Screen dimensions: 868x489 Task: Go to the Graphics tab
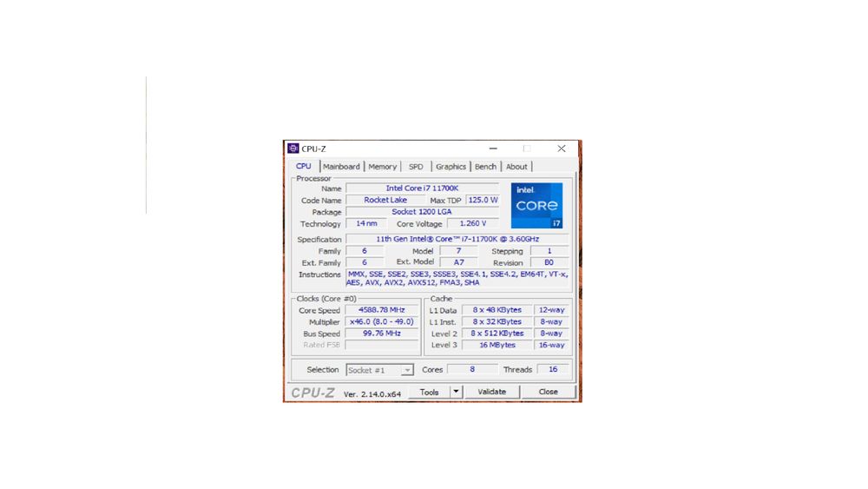coord(450,167)
